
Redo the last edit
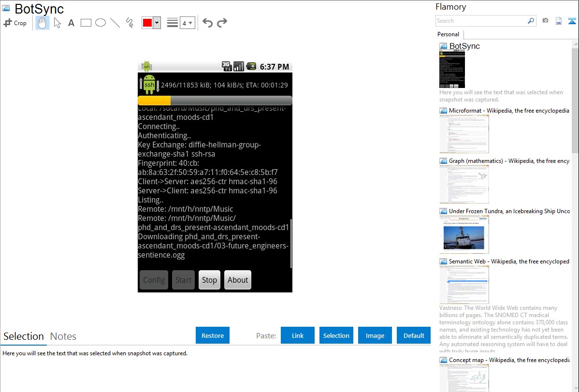[x=222, y=23]
